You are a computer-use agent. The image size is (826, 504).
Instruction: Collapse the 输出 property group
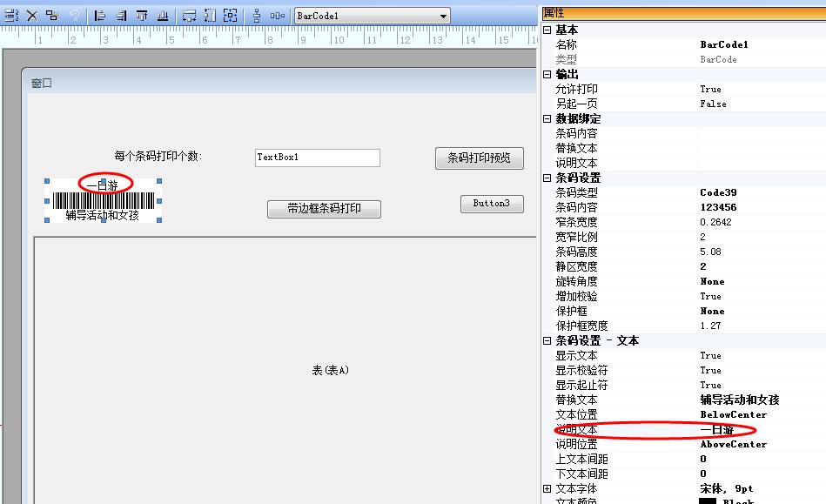(547, 74)
